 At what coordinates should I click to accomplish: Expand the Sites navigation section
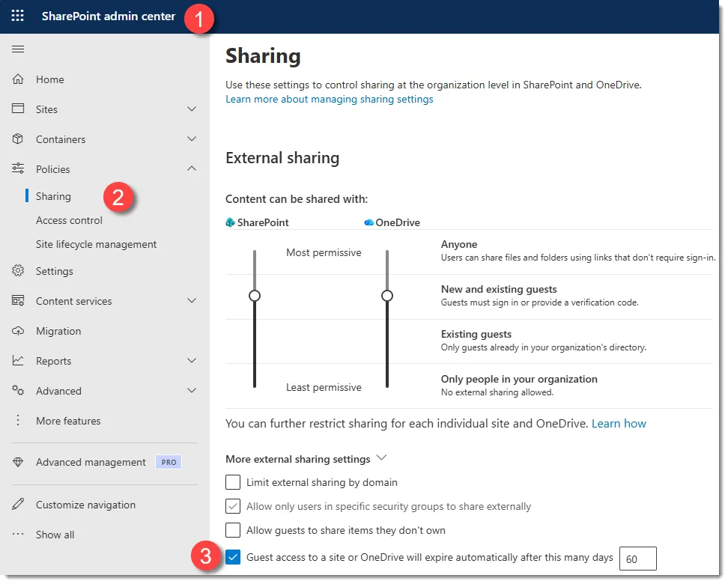click(192, 109)
